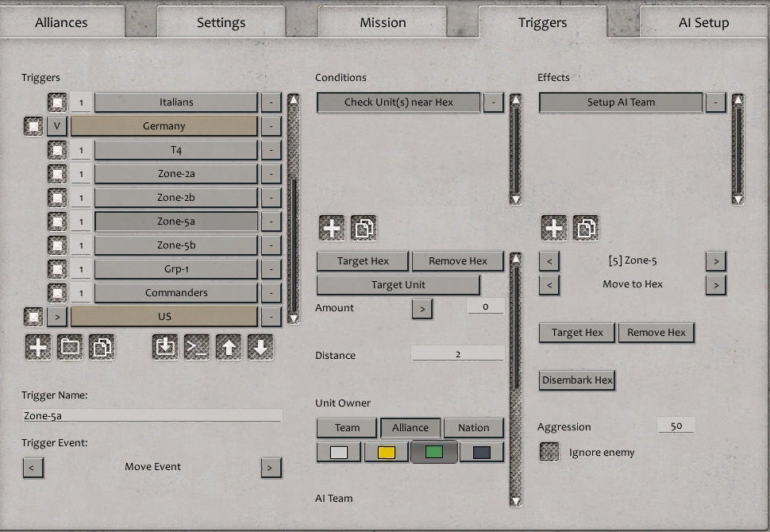Toggle the Zone-2b checkbox

pyautogui.click(x=57, y=198)
